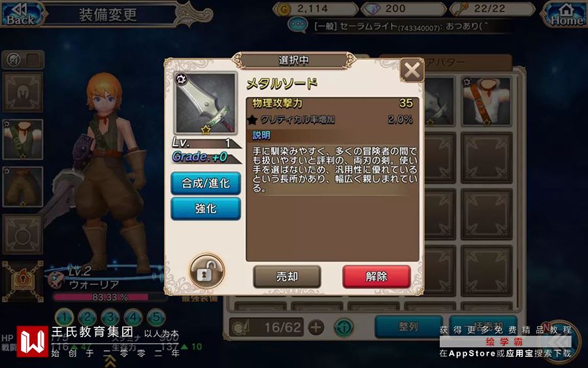The width and height of the screenshot is (588, 368).
Task: Open the 合成/進化 menu
Action: 206,183
